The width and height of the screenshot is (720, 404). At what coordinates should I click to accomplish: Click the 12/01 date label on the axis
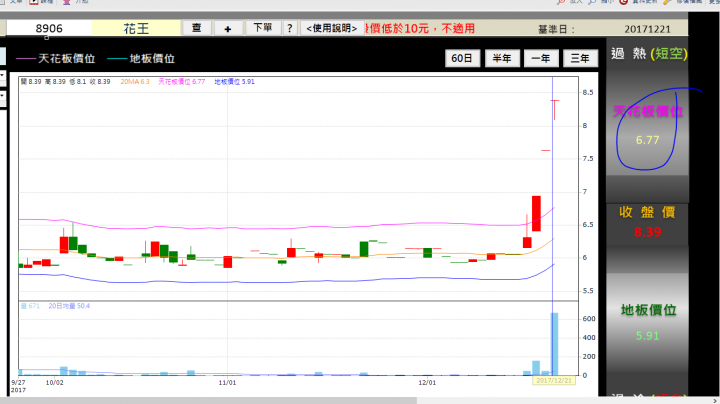pyautogui.click(x=427, y=382)
